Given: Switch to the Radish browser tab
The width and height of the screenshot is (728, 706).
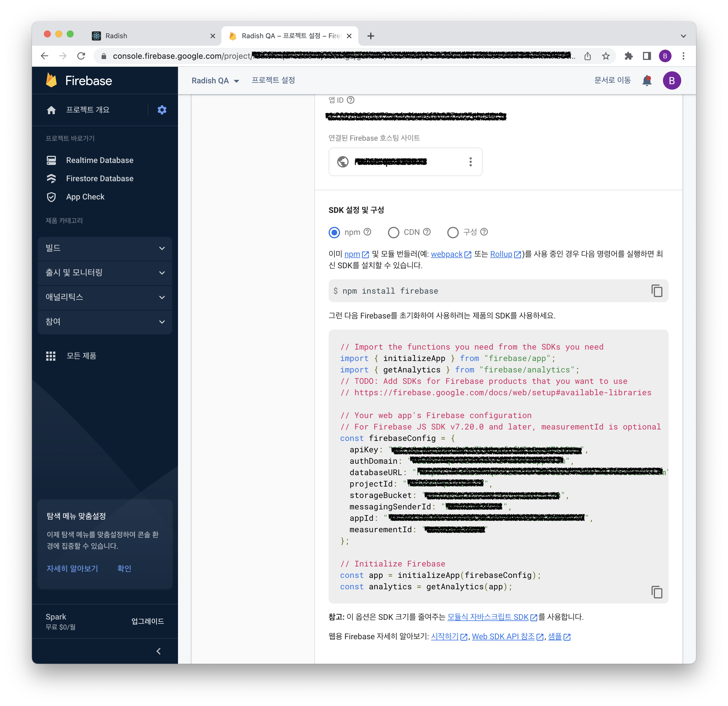Looking at the screenshot, I should [x=149, y=36].
